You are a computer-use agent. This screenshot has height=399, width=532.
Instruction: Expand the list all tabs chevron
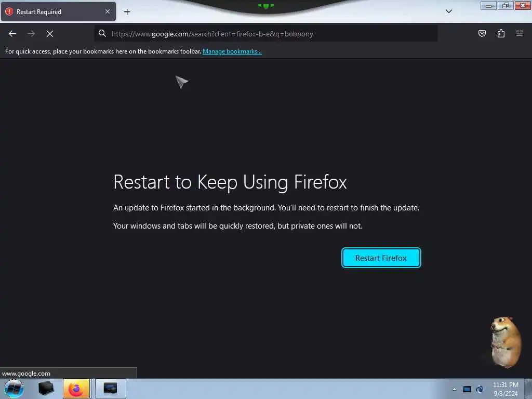pos(449,11)
